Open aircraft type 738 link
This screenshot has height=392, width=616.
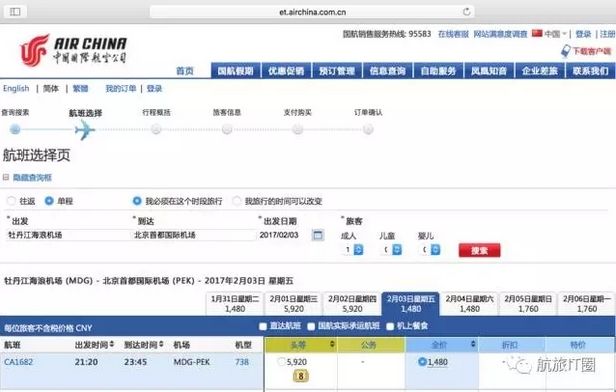242,362
